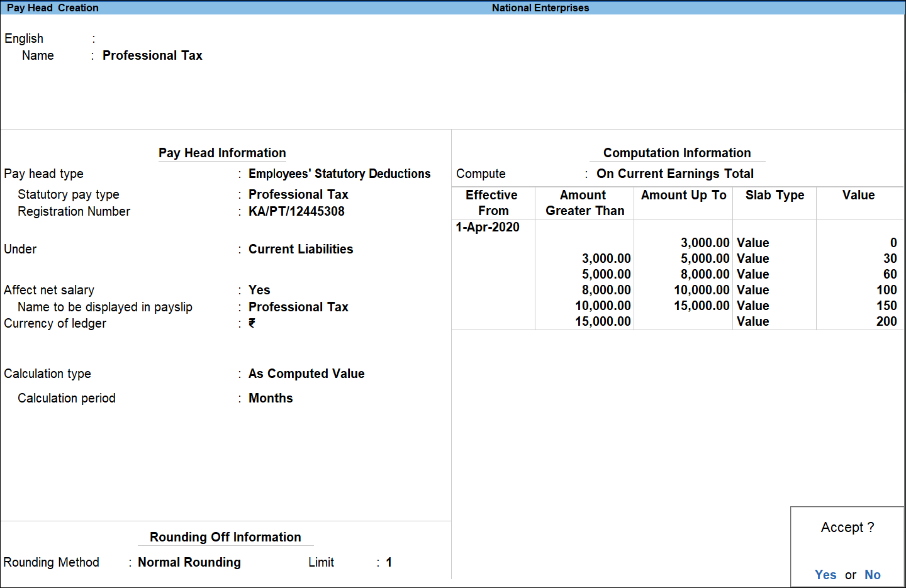Open the Statutory pay type list
This screenshot has height=588, width=906.
coord(298,194)
